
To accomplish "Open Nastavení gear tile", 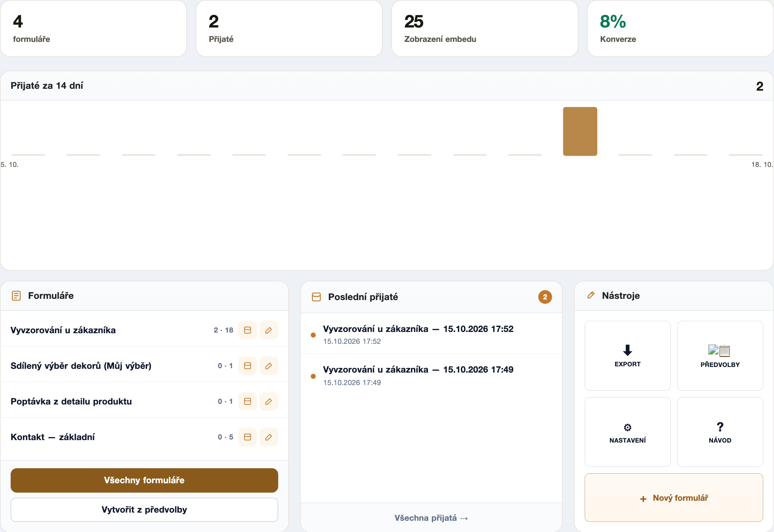I will point(627,432).
